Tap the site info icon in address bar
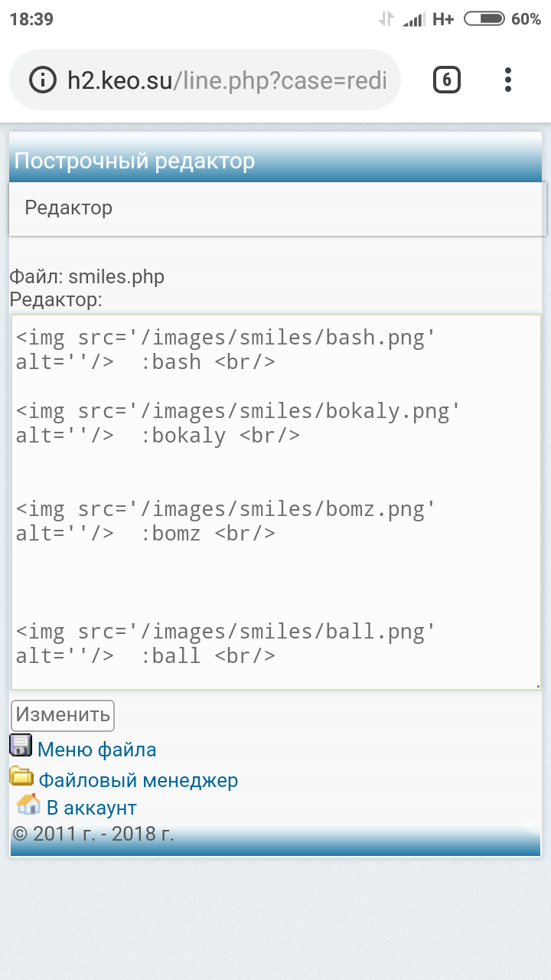 click(x=42, y=80)
